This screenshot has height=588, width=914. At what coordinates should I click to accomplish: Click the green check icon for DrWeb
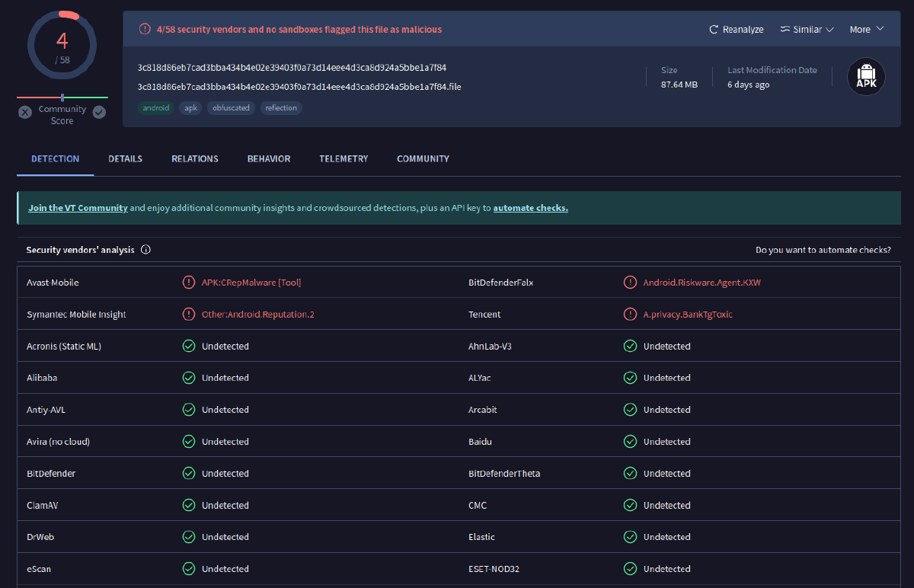(188, 537)
